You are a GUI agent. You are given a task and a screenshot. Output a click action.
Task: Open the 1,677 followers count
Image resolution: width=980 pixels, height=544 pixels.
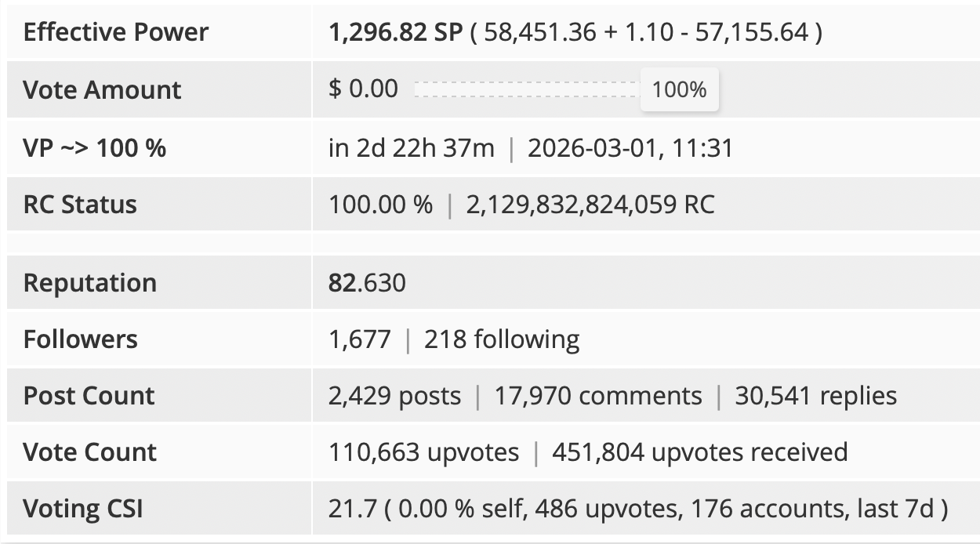pyautogui.click(x=359, y=339)
